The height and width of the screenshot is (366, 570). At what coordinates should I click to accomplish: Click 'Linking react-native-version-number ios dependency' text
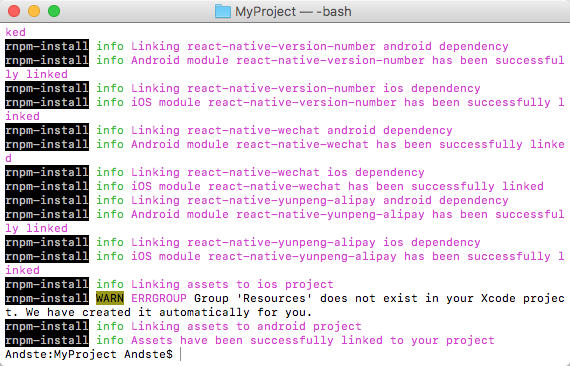[306, 88]
